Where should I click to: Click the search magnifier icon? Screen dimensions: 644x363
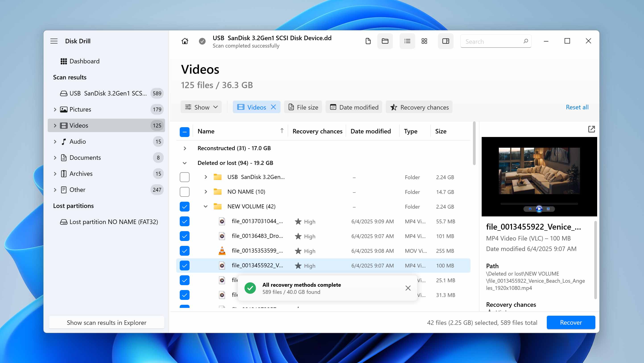coord(526,41)
